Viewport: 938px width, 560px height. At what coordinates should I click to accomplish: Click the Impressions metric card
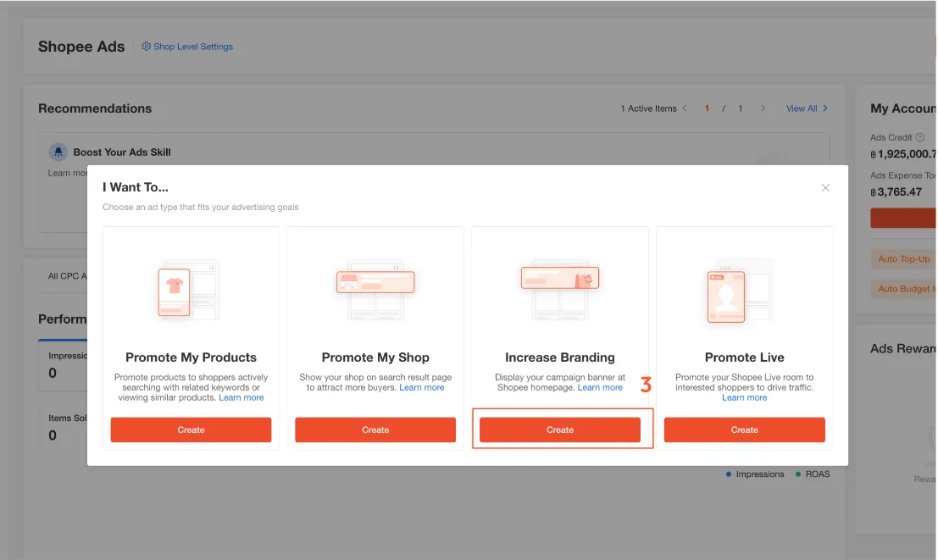63,365
